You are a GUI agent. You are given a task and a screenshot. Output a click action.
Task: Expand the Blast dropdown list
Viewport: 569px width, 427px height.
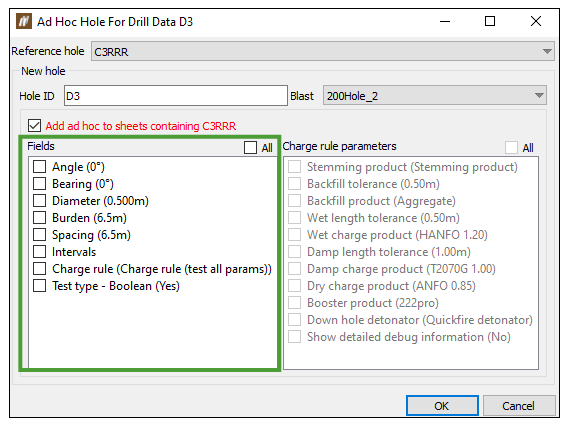pos(435,96)
